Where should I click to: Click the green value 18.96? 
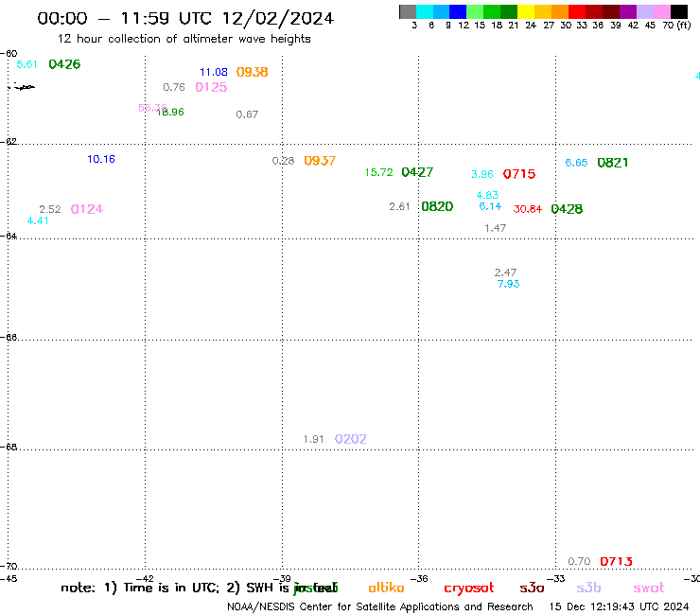171,112
